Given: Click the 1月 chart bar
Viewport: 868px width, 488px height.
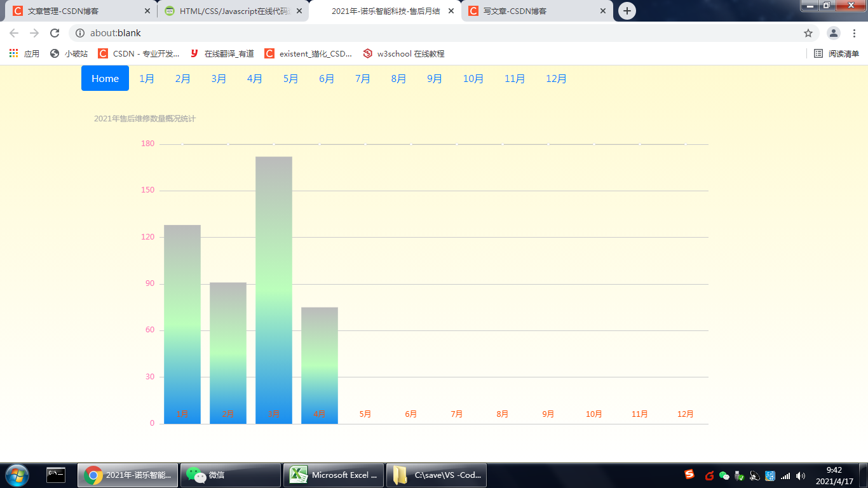Looking at the screenshot, I should pyautogui.click(x=182, y=324).
